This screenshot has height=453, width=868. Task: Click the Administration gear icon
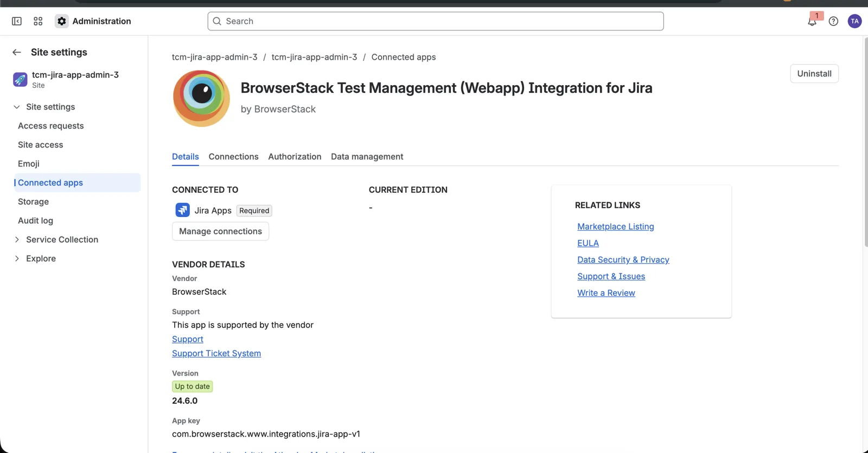[62, 21]
